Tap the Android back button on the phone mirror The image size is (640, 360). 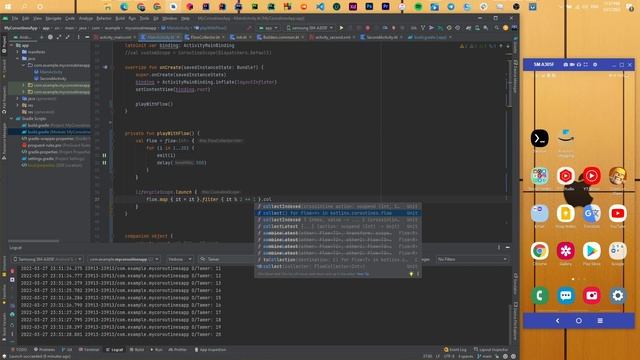(x=558, y=321)
